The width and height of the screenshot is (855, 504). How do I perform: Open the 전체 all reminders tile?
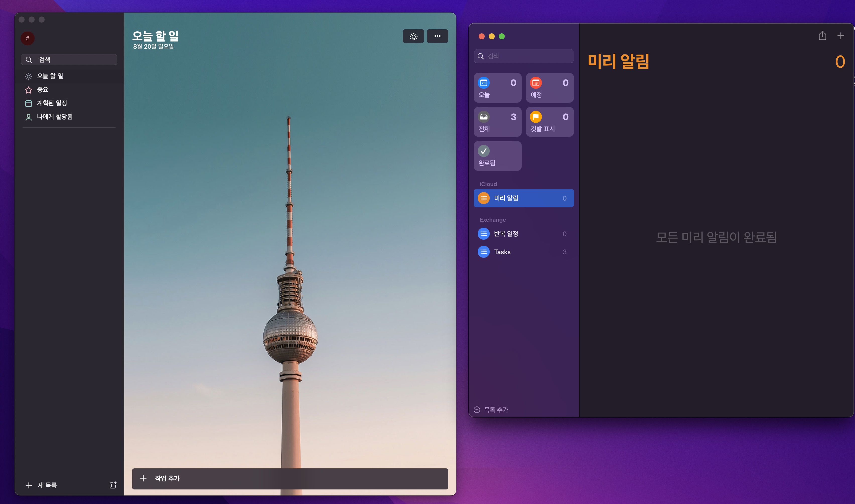497,122
